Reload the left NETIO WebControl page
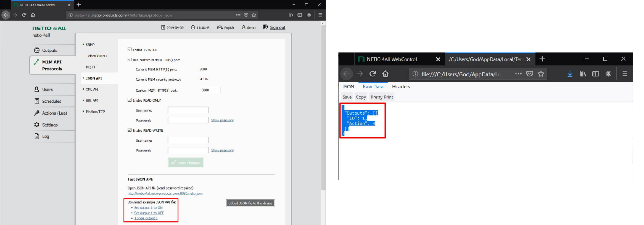This screenshot has height=225, width=644. pos(24,15)
